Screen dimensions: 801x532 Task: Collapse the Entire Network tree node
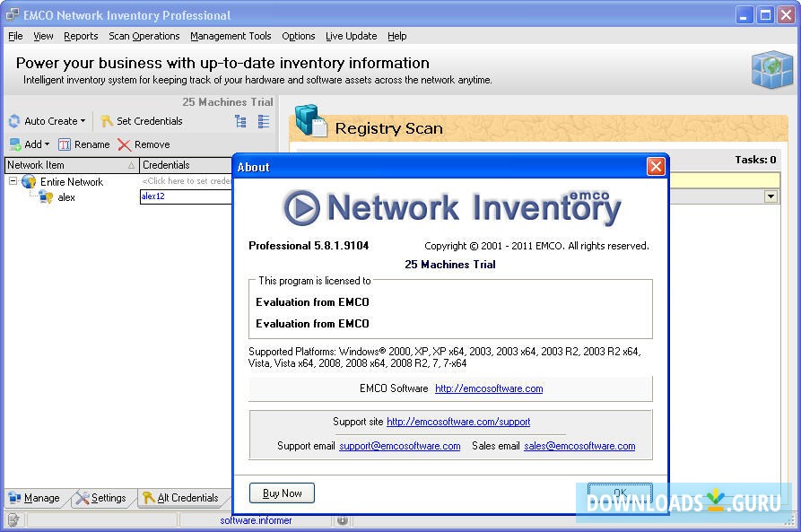pos(12,180)
